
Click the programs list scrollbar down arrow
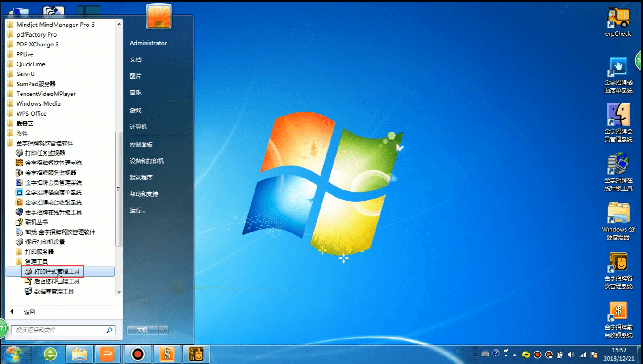[119, 293]
